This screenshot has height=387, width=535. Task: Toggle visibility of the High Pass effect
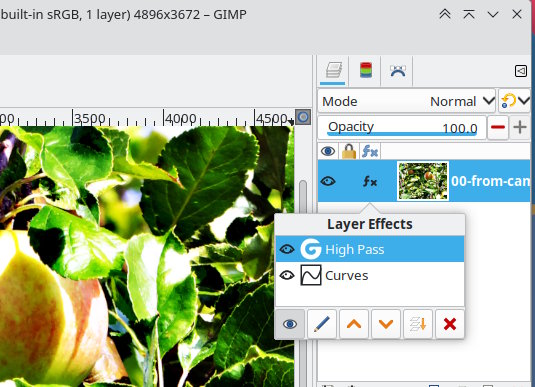click(287, 249)
